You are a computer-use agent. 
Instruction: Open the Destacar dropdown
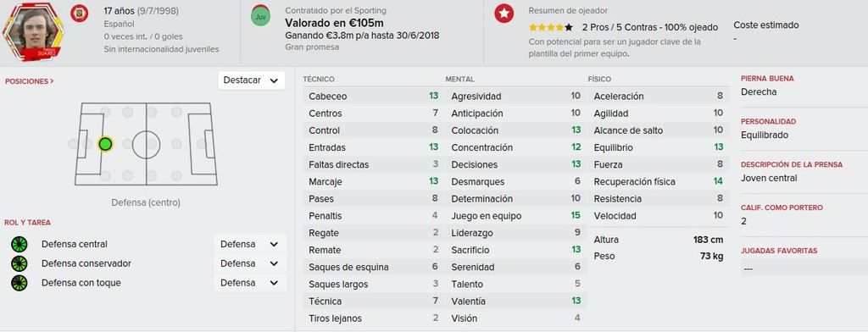coord(251,80)
